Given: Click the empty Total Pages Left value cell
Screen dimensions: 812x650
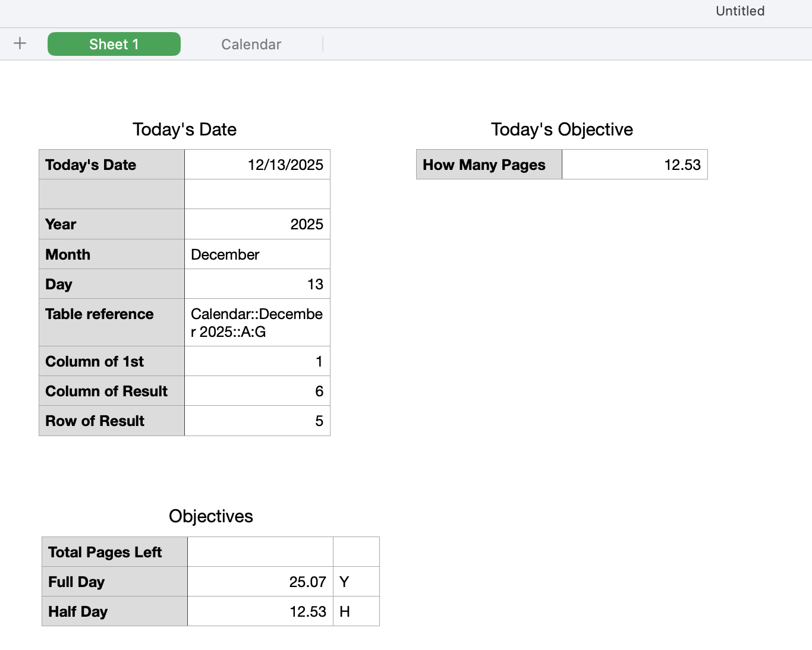Looking at the screenshot, I should (260, 553).
